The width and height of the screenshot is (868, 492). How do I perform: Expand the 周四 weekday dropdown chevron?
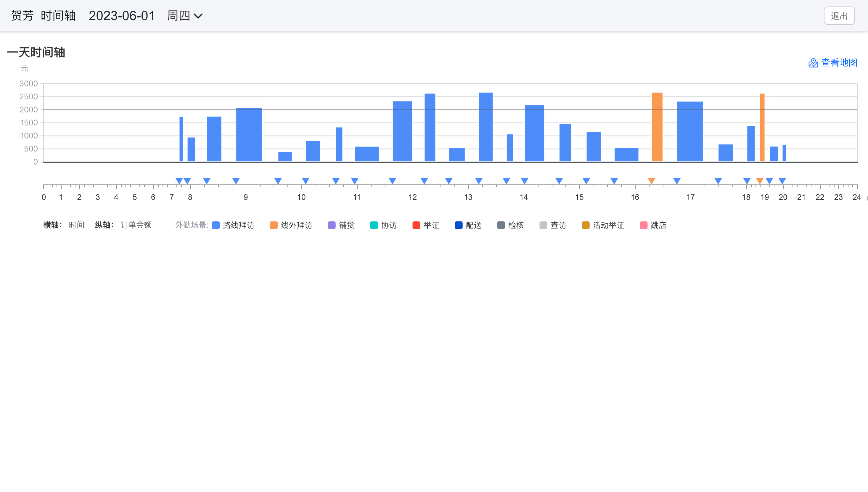point(198,16)
